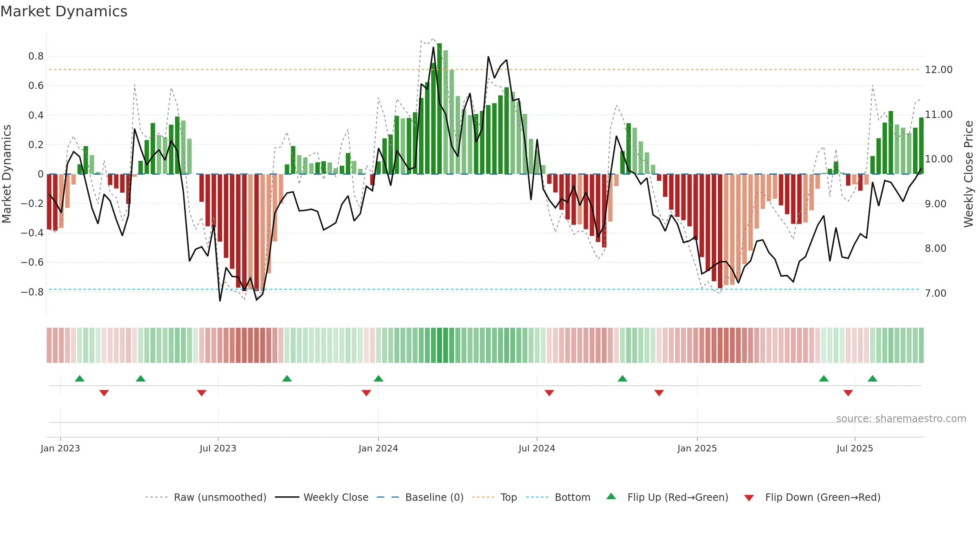Click the Jul 2025 axis label
980x551 pixels.
[855, 448]
